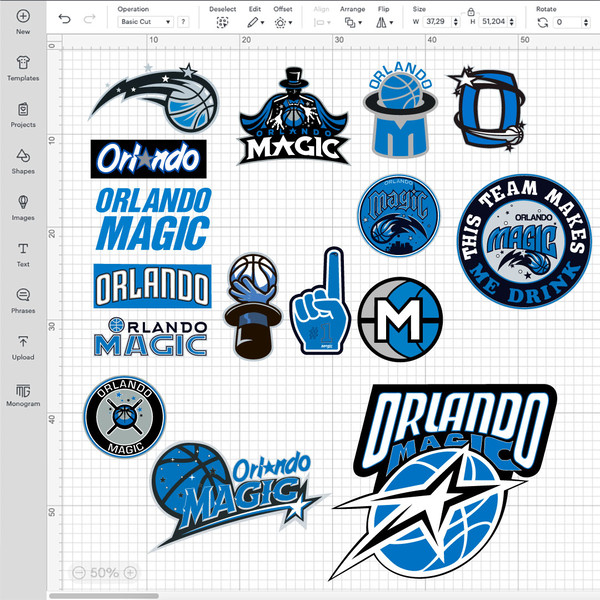
Task: Open the Align dropdown
Action: 321,23
